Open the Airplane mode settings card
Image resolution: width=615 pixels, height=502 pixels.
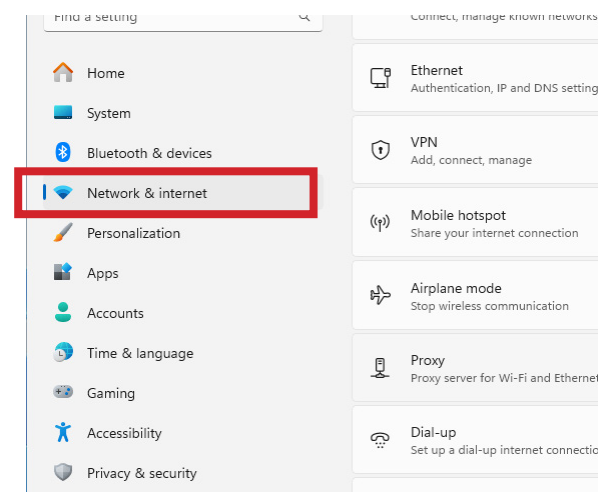click(x=475, y=295)
